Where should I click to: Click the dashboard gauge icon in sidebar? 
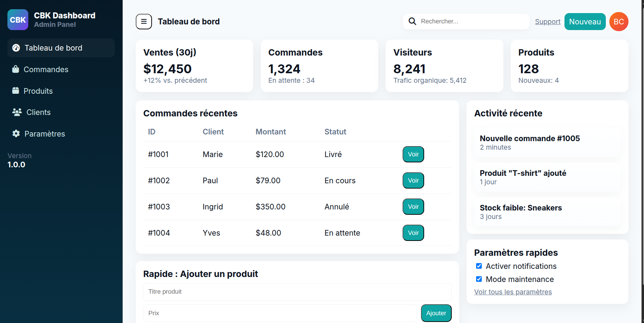coord(16,48)
